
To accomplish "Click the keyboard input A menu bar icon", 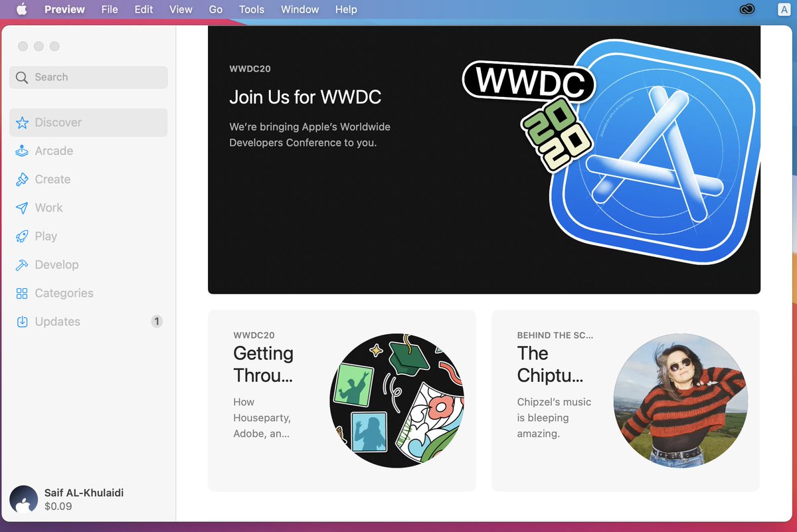I will point(783,9).
